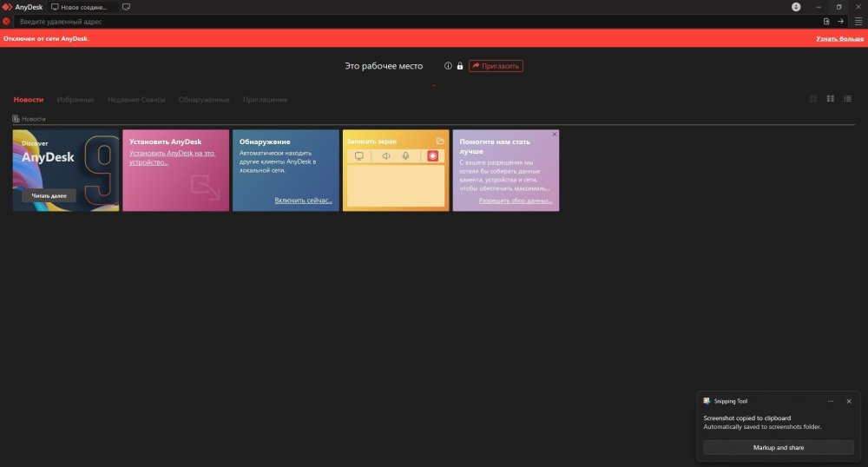The image size is (868, 467).
Task: Click the red connection status icon
Action: (6, 22)
